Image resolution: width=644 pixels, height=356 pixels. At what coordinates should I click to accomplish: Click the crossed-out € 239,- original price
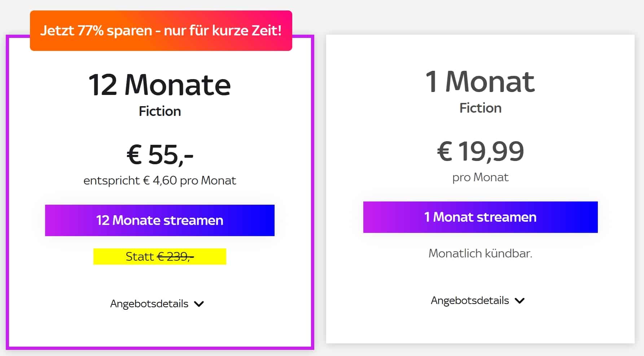[175, 256]
